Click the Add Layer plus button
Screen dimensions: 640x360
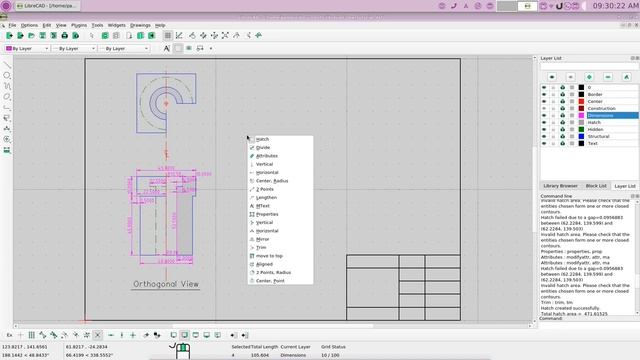click(x=589, y=77)
